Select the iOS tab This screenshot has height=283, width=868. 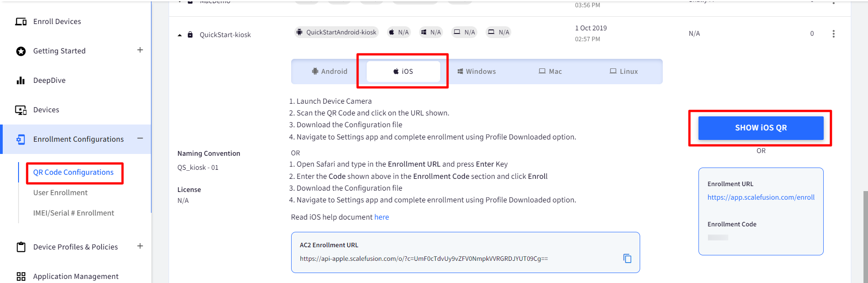pyautogui.click(x=403, y=72)
